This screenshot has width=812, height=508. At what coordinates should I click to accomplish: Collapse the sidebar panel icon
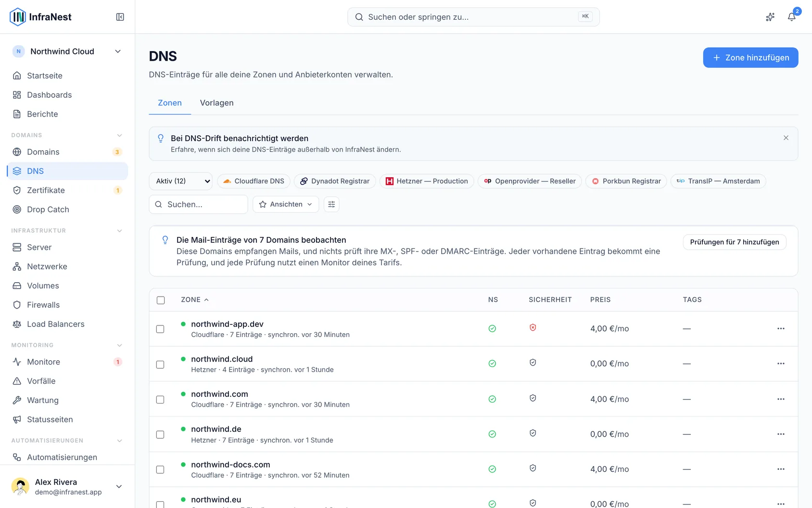pyautogui.click(x=120, y=17)
